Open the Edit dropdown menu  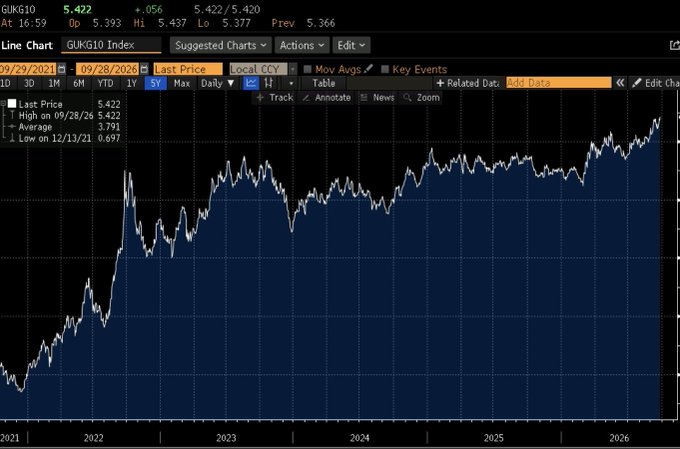351,45
